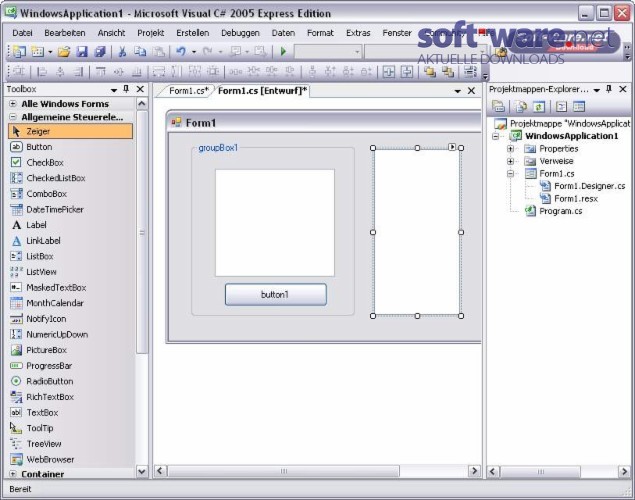Click the Bring to Front layout icon
This screenshot has width=635, height=500.
tap(430, 72)
